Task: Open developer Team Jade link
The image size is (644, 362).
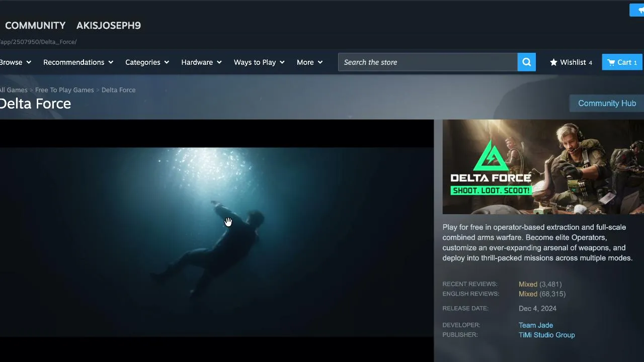Action: tap(536, 325)
